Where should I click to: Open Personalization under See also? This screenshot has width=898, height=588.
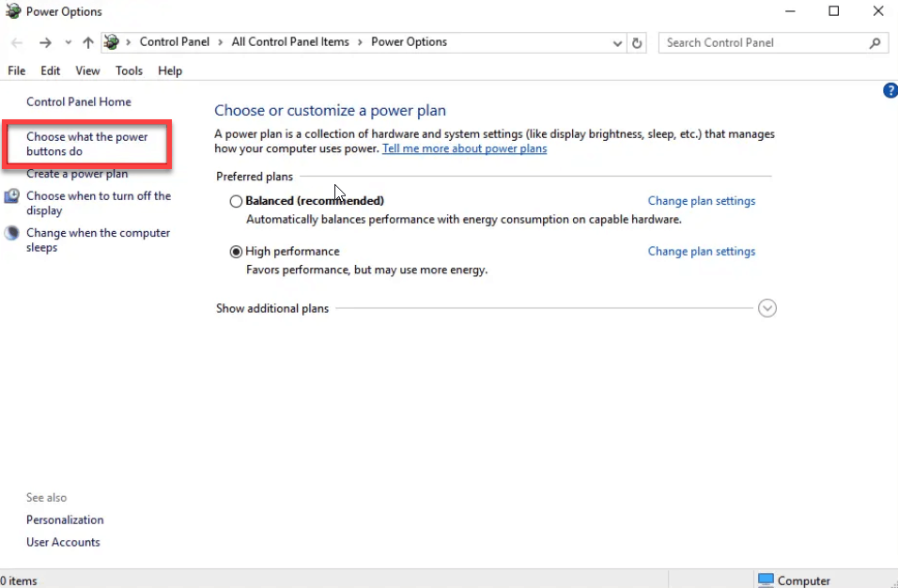click(65, 519)
